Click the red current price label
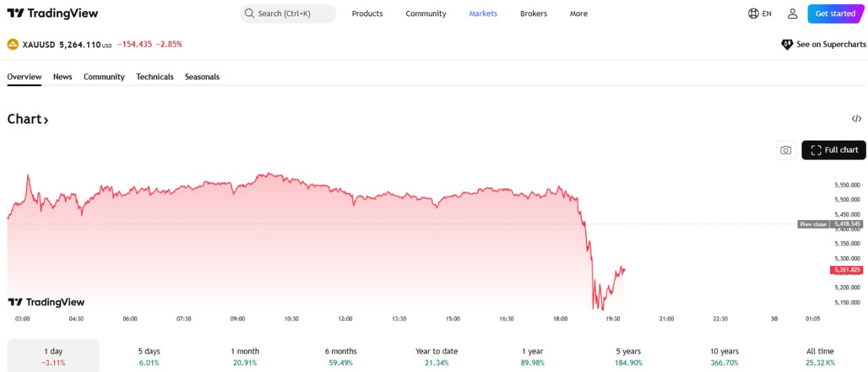 point(846,270)
